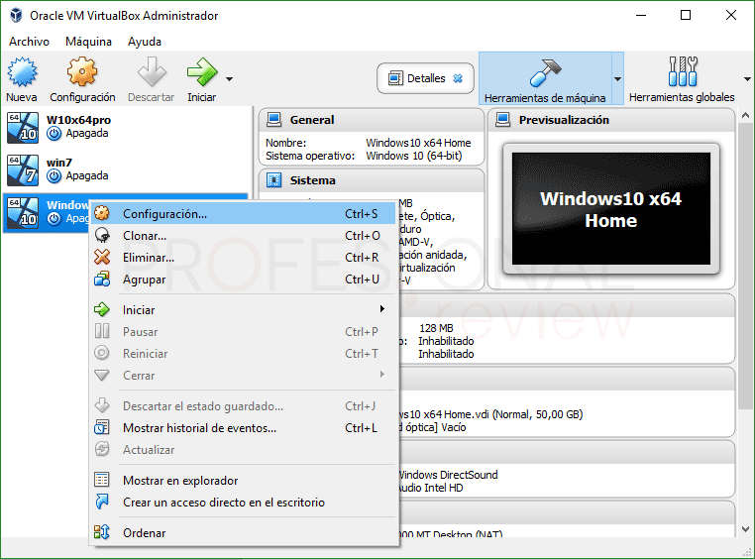Open the Ayuda menu
Screen dimensions: 755x560
click(145, 42)
